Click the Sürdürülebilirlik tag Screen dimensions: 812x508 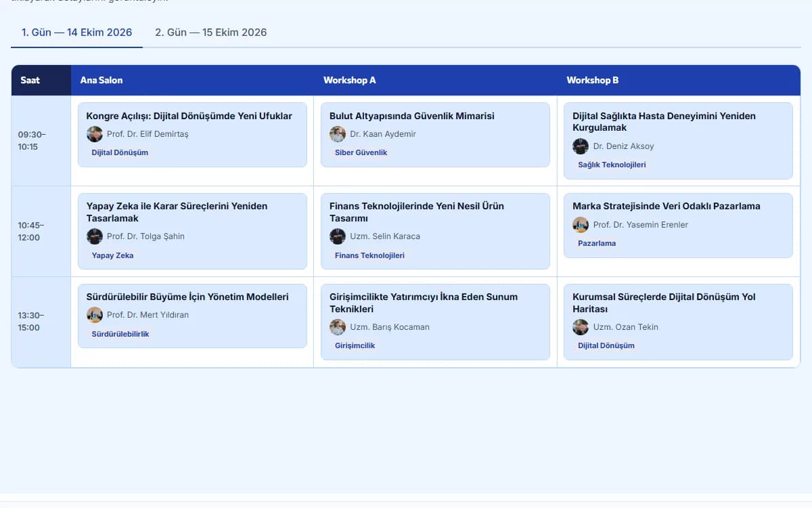click(120, 335)
